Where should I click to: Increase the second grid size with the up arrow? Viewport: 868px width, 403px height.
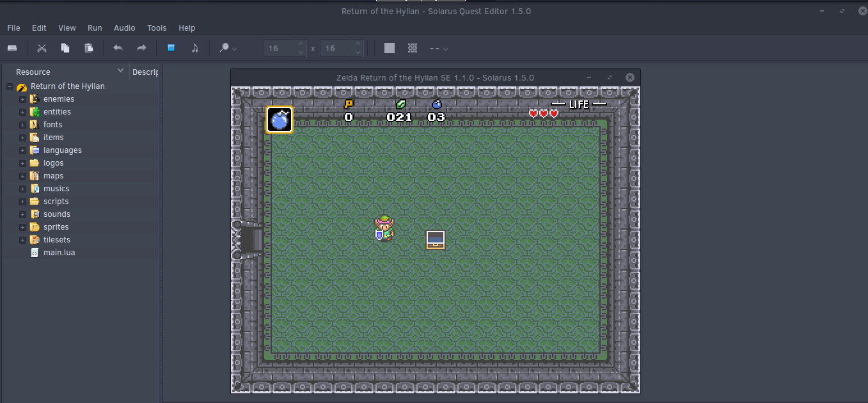pos(358,44)
